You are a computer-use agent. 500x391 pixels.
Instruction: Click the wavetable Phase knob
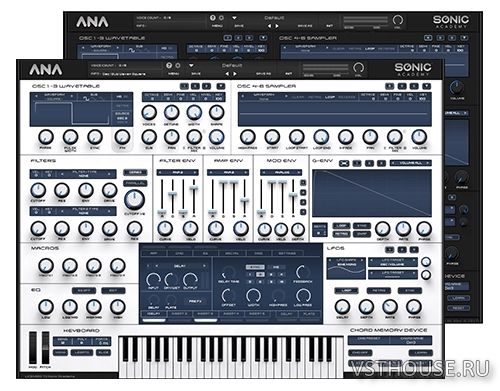(46, 137)
